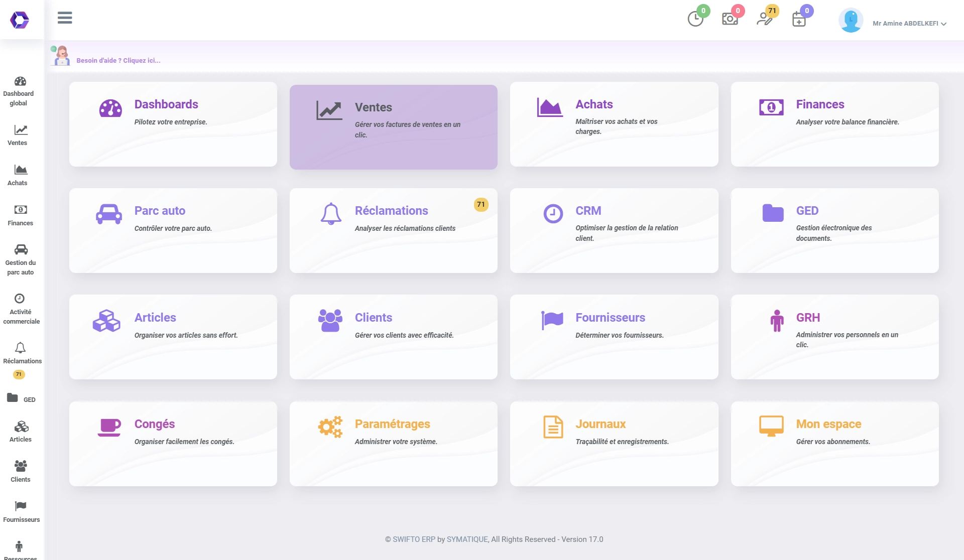Click the Fournisseurs flag icon in sidebar
Viewport: 964px width, 560px height.
coord(21,506)
